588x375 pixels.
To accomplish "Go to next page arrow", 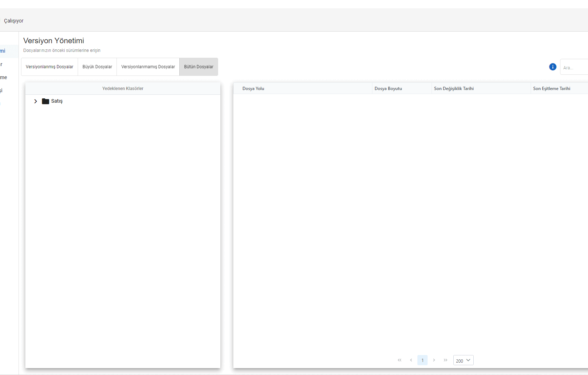I will (x=434, y=360).
